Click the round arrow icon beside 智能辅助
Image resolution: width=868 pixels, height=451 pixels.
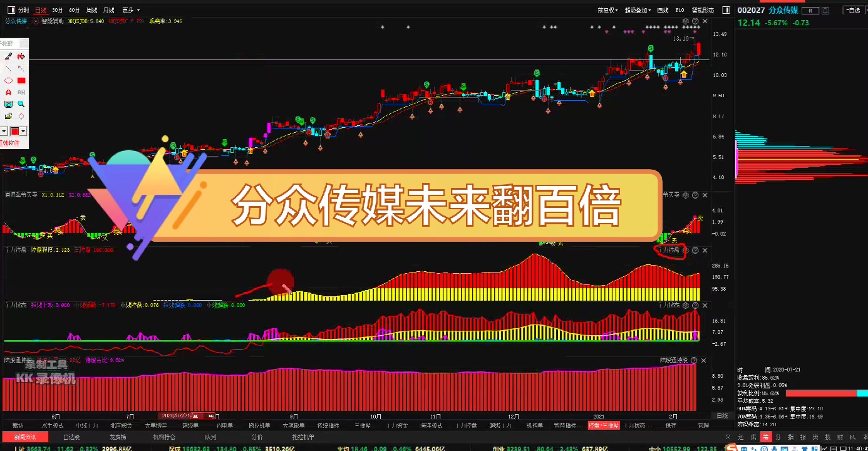coord(35,21)
